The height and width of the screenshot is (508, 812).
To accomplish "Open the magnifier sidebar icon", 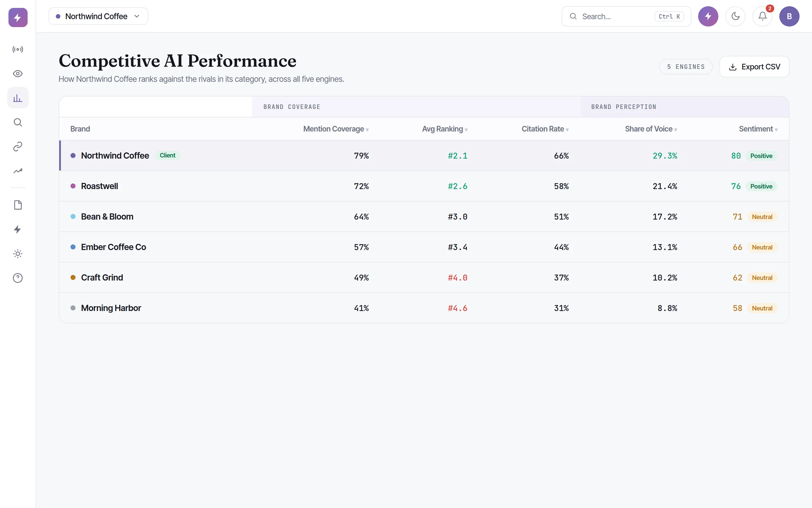I will [x=18, y=122].
